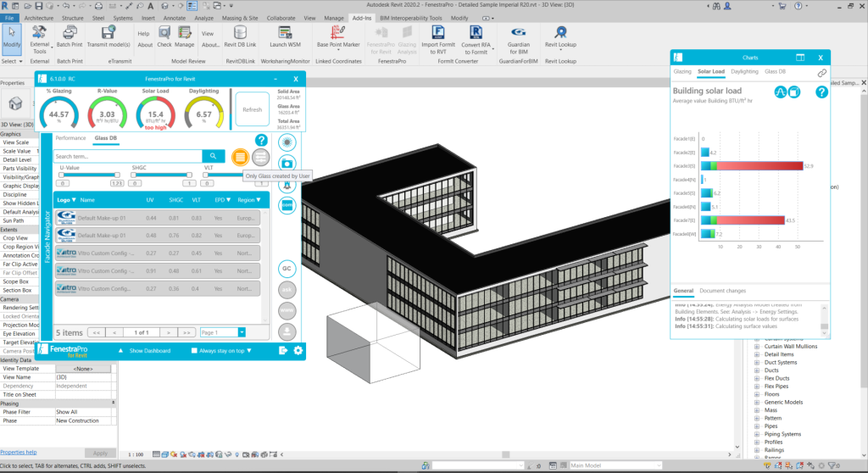Screen dimensions: 868x473
Task: Click Base Point Marker tool
Action: [x=338, y=37]
